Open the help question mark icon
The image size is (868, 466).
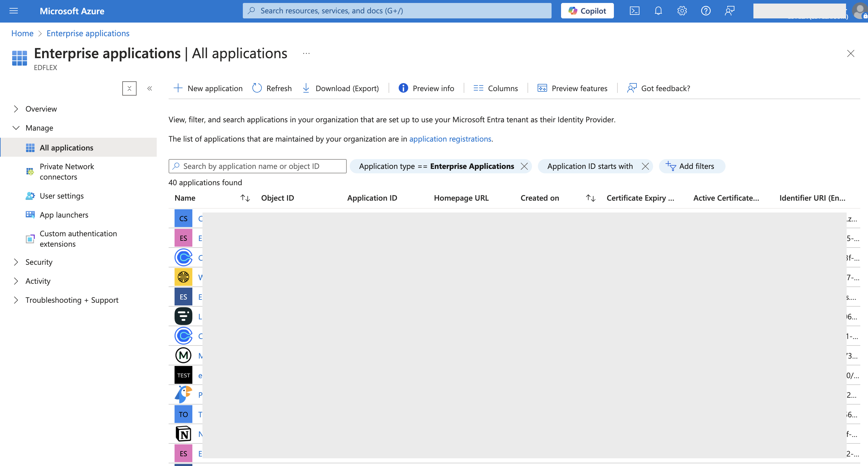(x=706, y=11)
